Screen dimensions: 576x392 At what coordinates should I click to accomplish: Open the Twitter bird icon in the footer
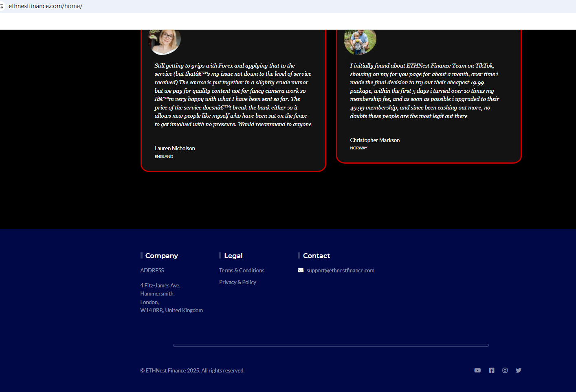519,370
